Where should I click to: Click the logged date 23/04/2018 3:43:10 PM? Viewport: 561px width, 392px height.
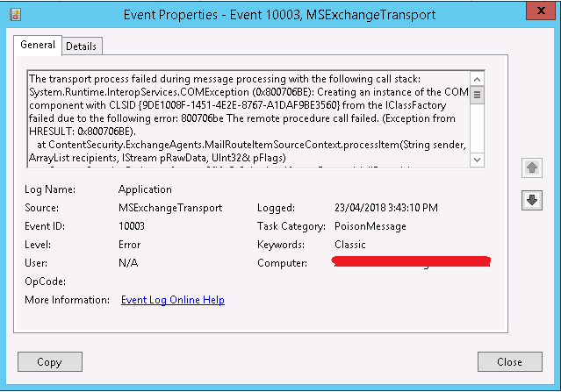pos(386,208)
